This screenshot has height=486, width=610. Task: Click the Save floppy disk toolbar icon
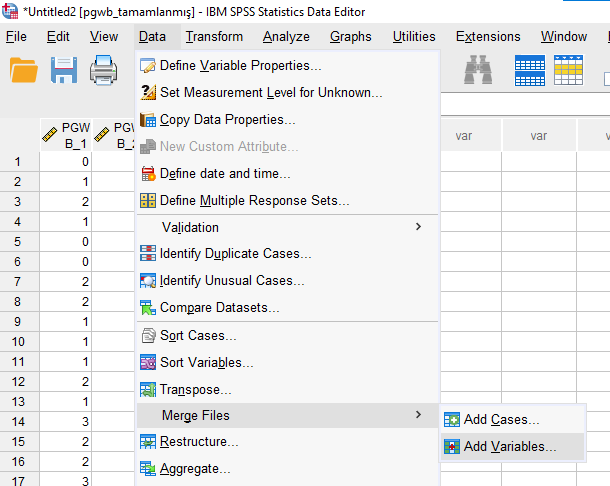[x=64, y=70]
